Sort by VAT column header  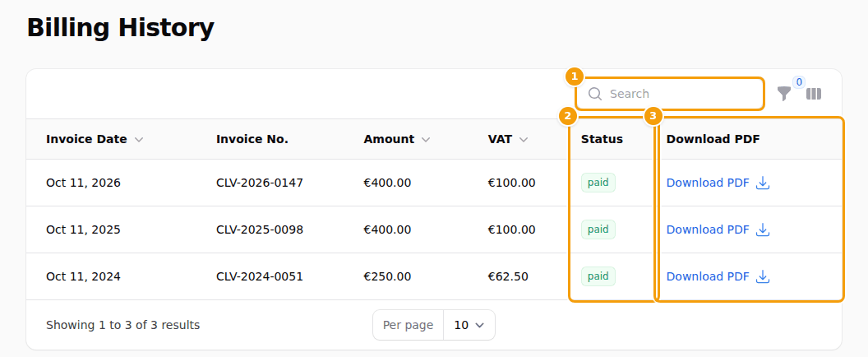(508, 139)
